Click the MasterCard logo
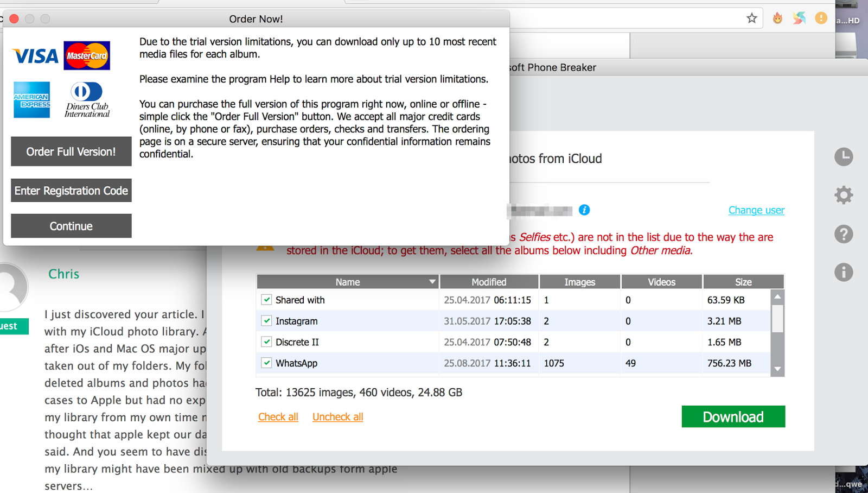 (x=87, y=55)
